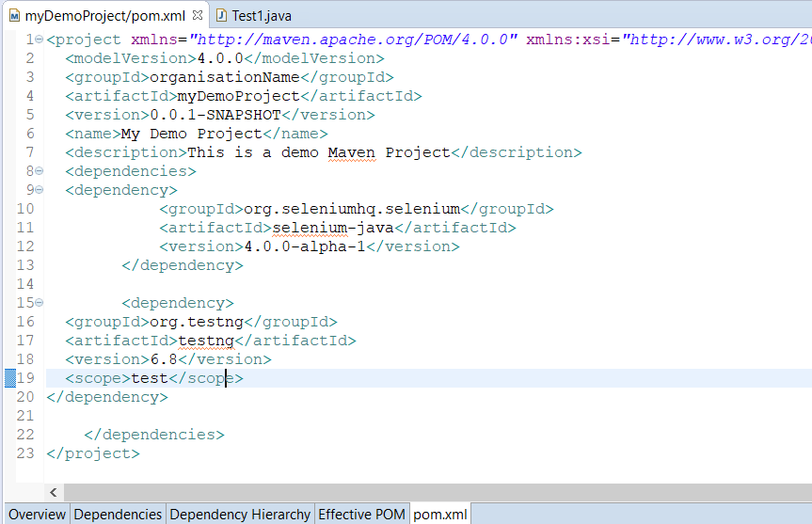
Task: Switch to the myDemoProject/pom.xml editor tab
Action: 105,16
